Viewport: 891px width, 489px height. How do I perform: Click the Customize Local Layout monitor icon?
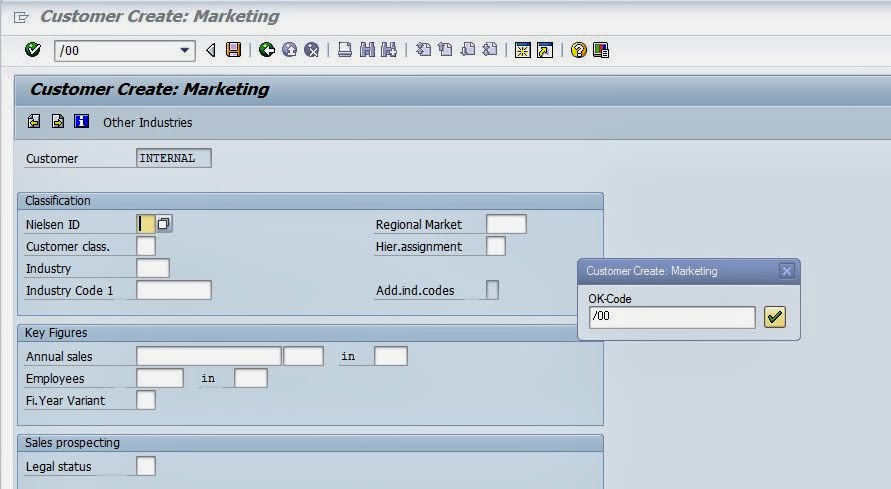click(601, 50)
